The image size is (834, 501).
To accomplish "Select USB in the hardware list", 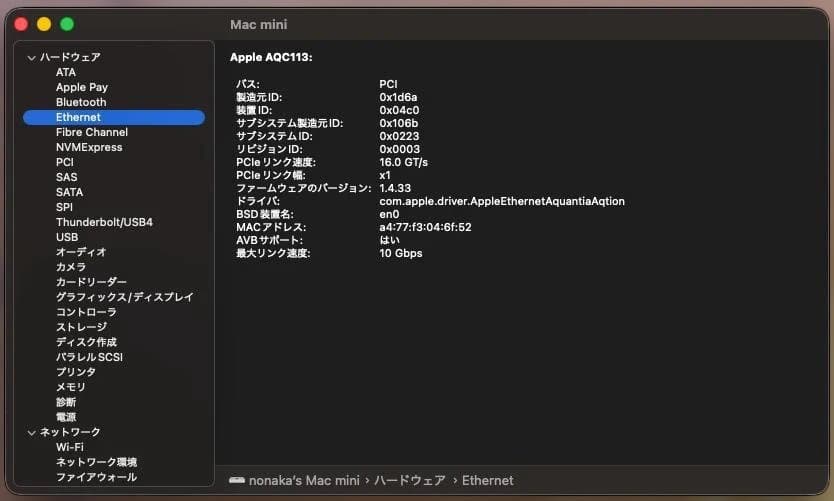I will (67, 237).
